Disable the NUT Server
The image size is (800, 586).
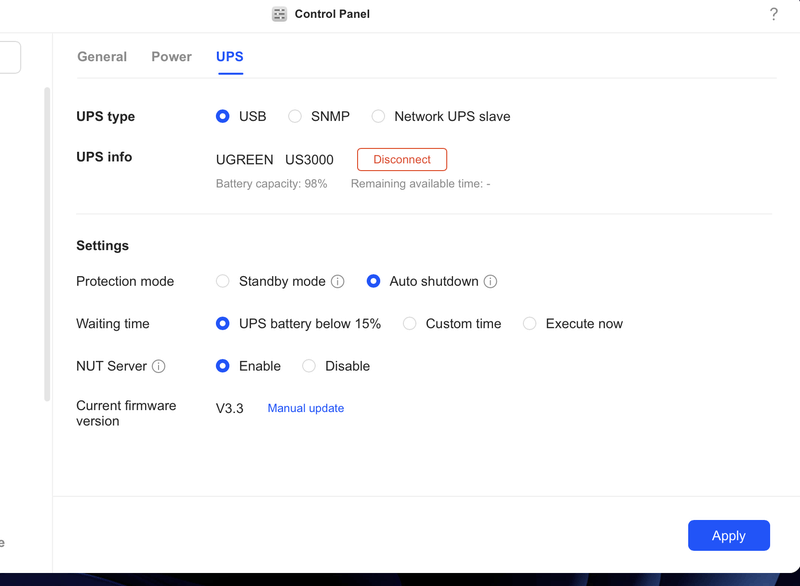click(309, 367)
